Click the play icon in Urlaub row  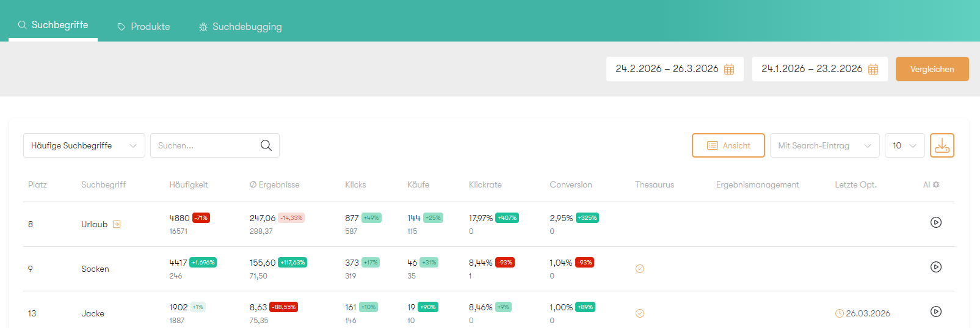935,222
